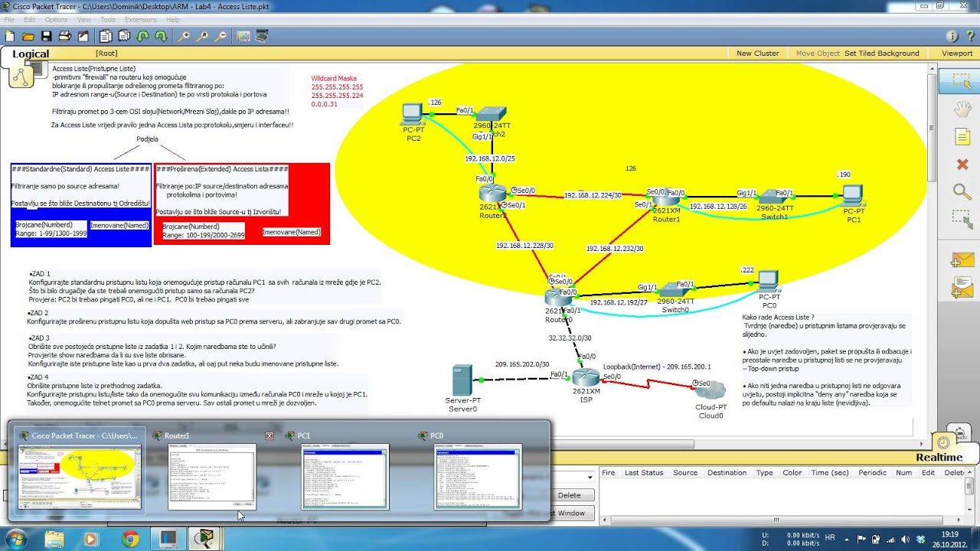980x551 pixels.
Task: Switch to the Cisco Packet Tracer thumbnail
Action: click(x=79, y=477)
